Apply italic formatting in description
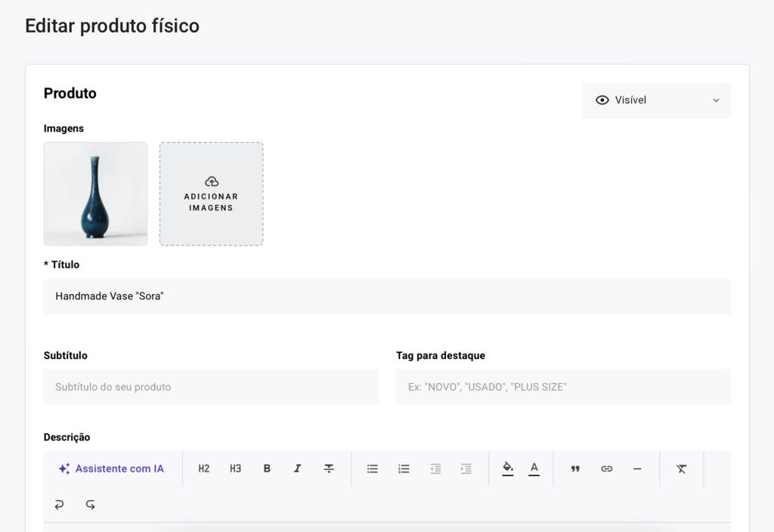The height and width of the screenshot is (532, 774). click(298, 469)
